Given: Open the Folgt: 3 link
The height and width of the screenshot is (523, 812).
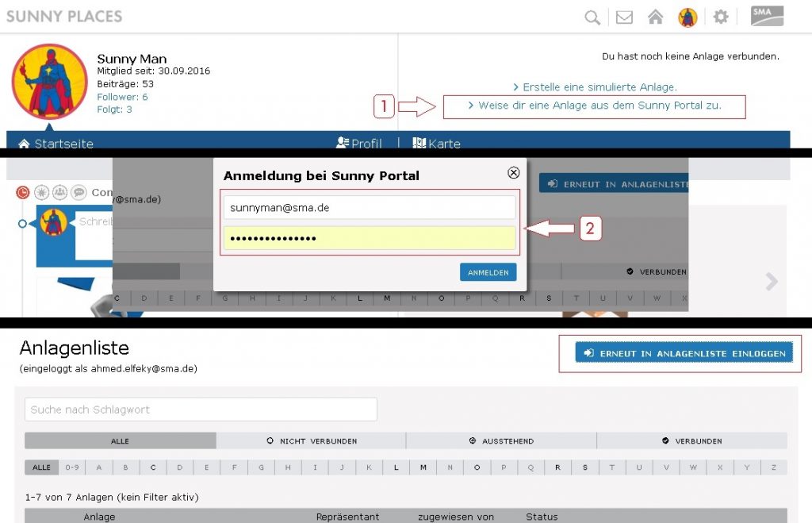Looking at the screenshot, I should coord(114,110).
